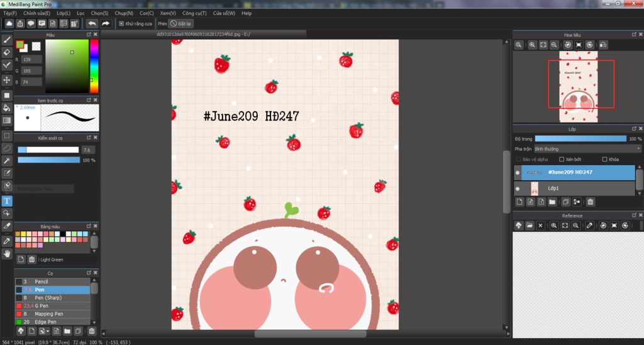Viewport: 644px width, 345px height.
Task: Click the canvas horizontal scrollbar
Action: pyautogui.click(x=310, y=334)
